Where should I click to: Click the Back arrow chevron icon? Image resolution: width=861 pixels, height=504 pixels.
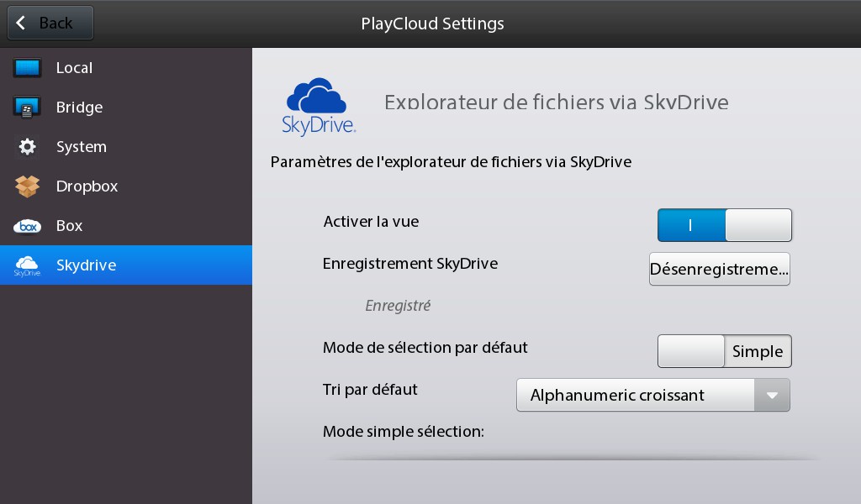pyautogui.click(x=21, y=23)
